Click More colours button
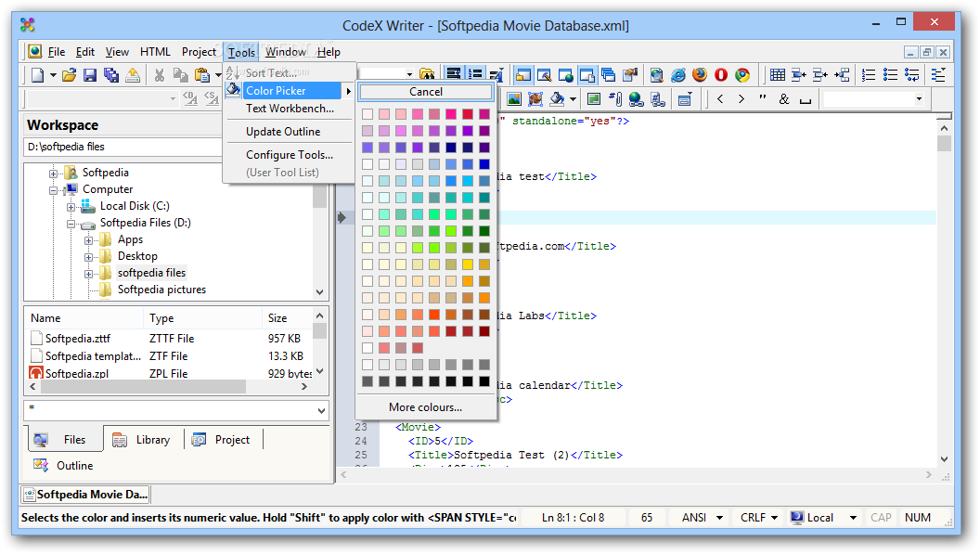 426,407
